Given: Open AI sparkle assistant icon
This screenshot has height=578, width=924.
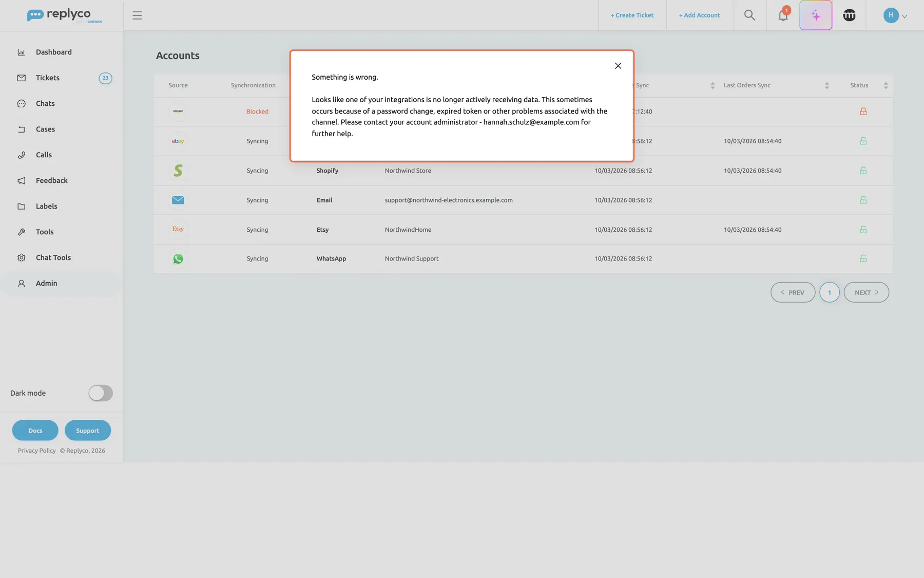Looking at the screenshot, I should pyautogui.click(x=816, y=15).
